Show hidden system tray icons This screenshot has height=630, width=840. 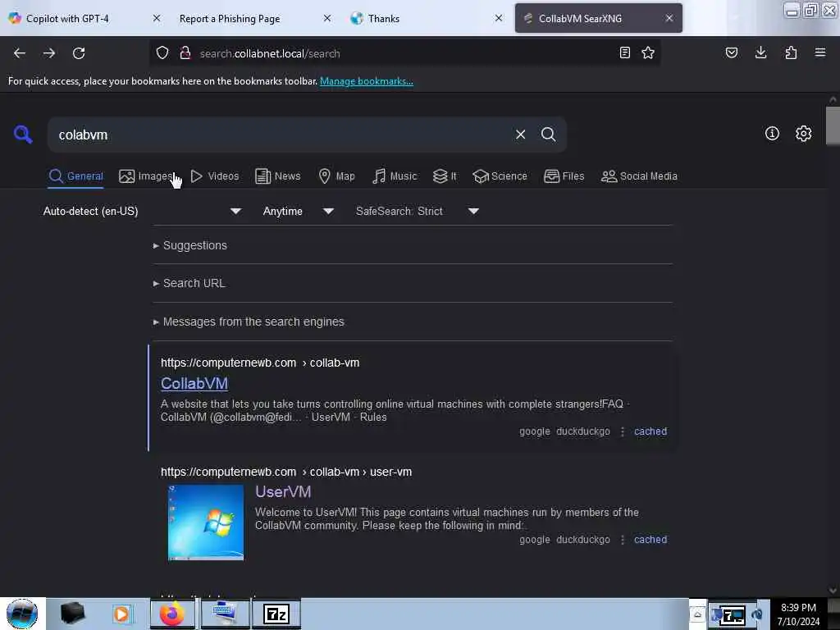697,614
